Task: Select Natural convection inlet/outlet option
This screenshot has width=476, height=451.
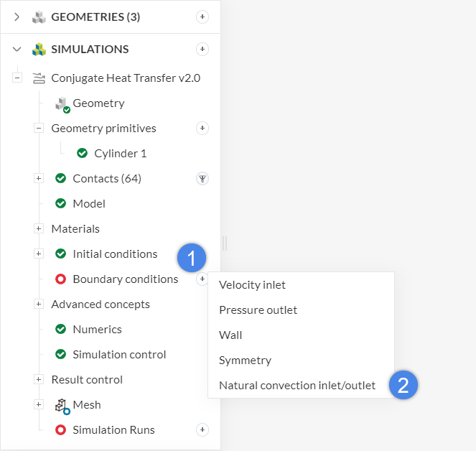Action: click(x=297, y=386)
